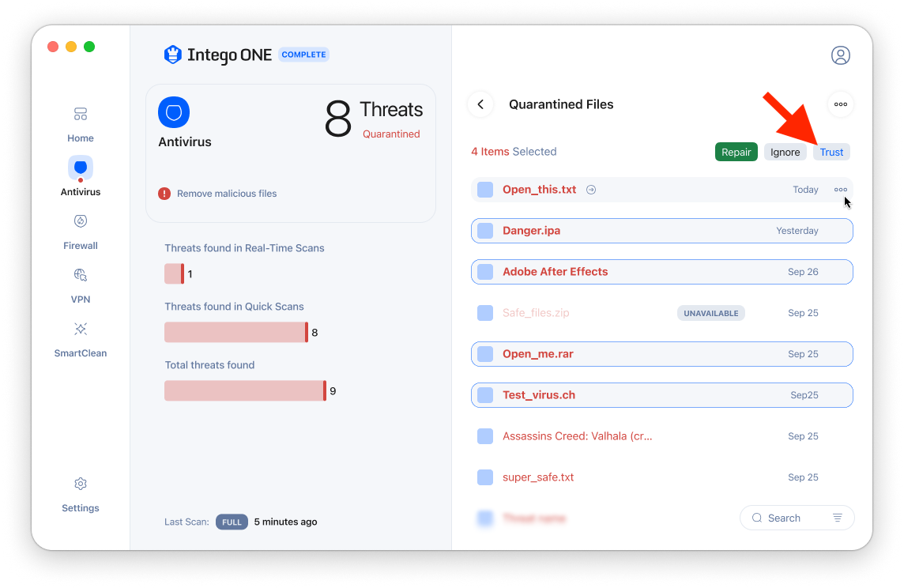Click the FULL last scan badge
904x588 pixels.
[232, 522]
